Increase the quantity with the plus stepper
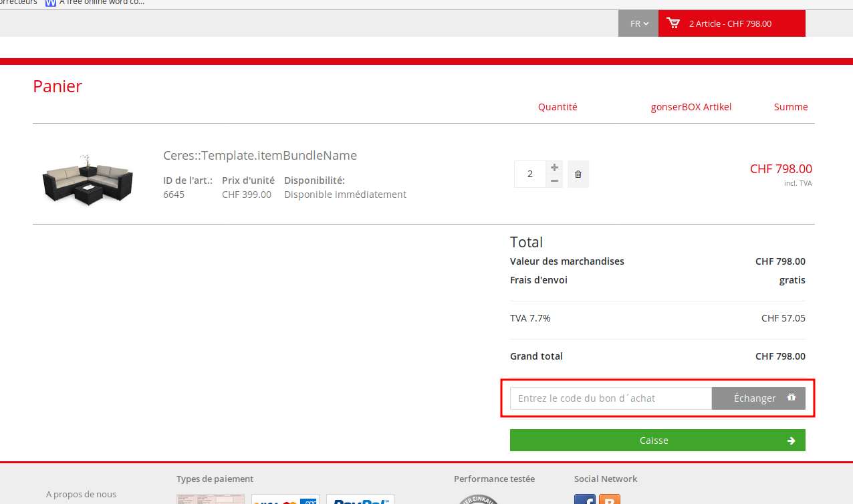The width and height of the screenshot is (853, 504). click(x=554, y=166)
